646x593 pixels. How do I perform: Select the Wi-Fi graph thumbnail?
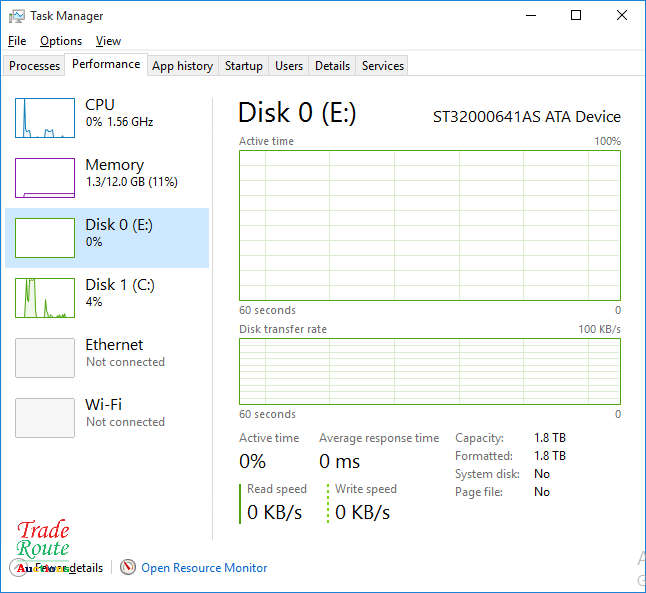(x=45, y=418)
